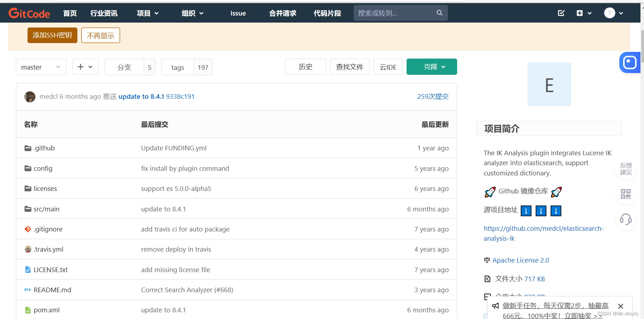Click the tags button

[178, 67]
